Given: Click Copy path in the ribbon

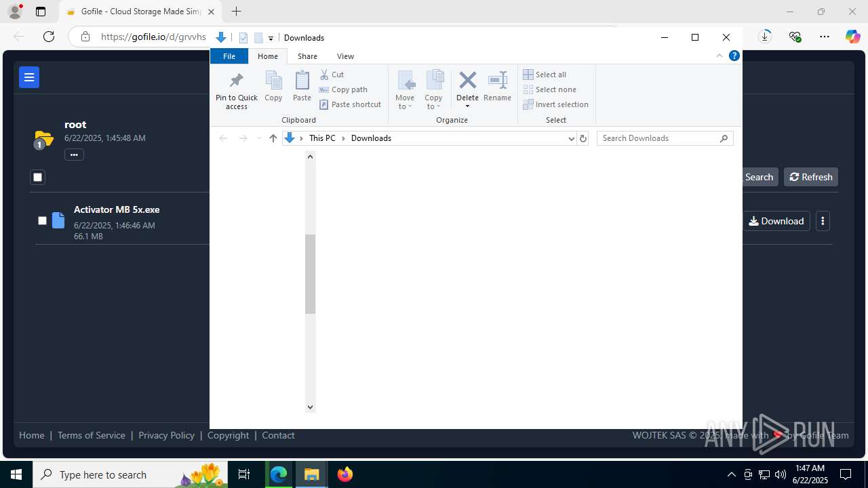Looking at the screenshot, I should coord(343,89).
